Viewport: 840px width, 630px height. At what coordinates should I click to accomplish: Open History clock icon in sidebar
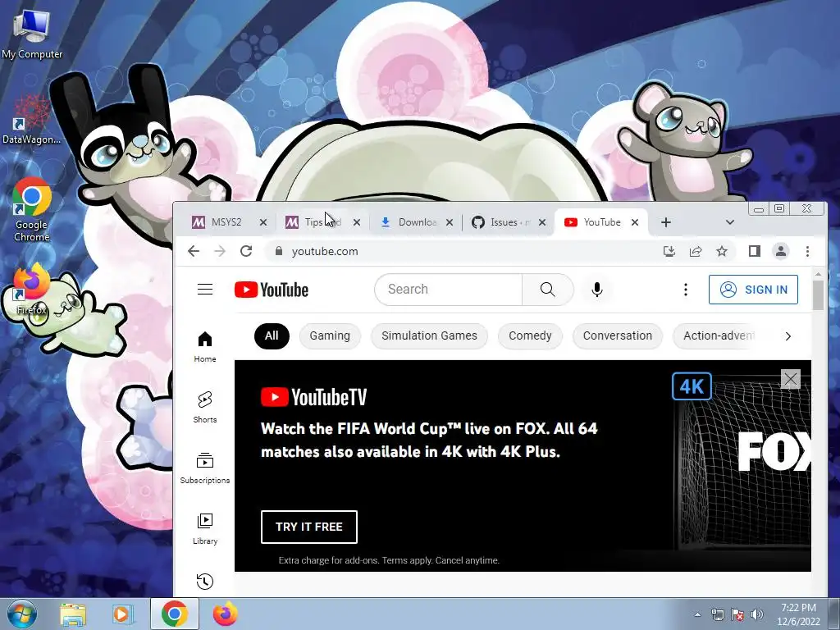[x=204, y=582]
